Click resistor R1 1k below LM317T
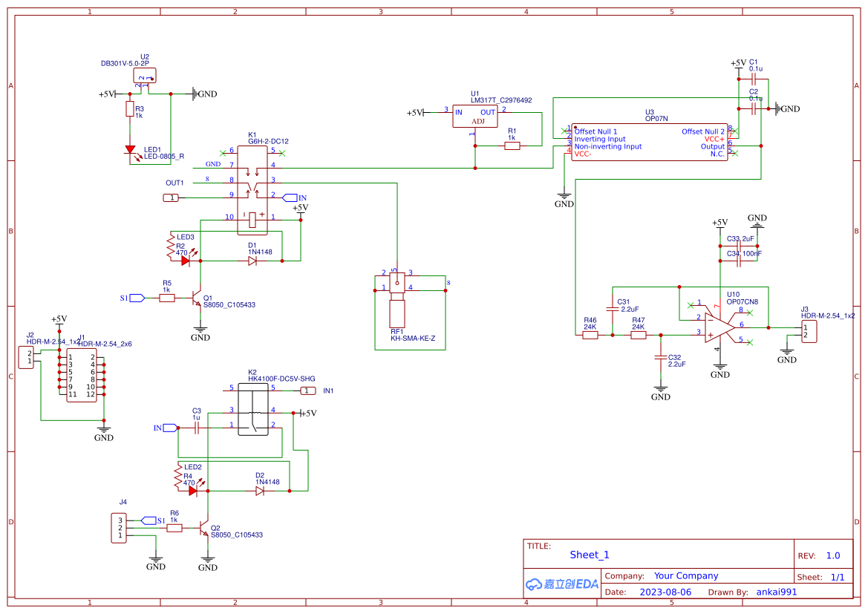The height and width of the screenshot is (614, 868). pyautogui.click(x=512, y=146)
